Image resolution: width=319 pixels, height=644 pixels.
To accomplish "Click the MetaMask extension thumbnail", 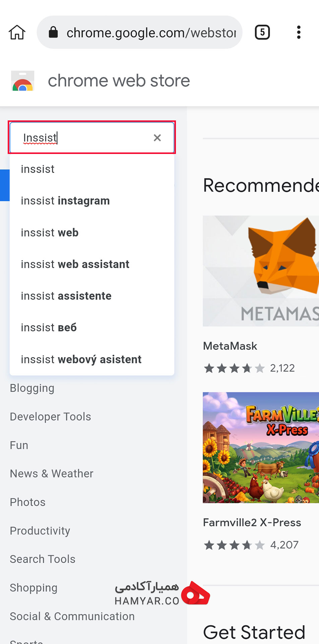I will pos(261,271).
